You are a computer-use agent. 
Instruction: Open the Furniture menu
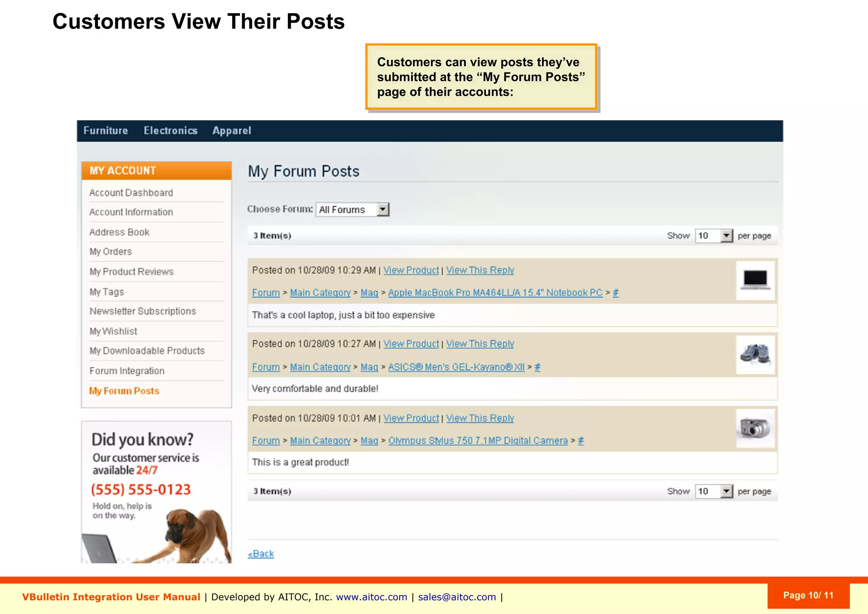tap(106, 131)
